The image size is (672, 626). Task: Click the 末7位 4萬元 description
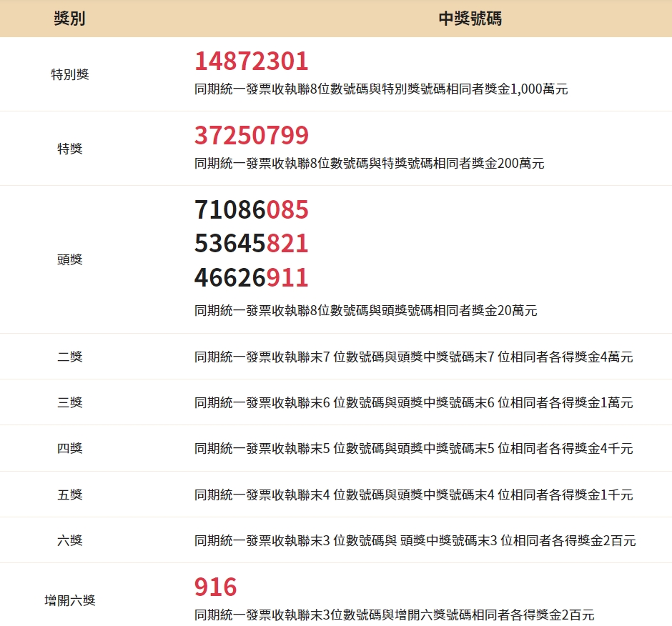coord(414,357)
